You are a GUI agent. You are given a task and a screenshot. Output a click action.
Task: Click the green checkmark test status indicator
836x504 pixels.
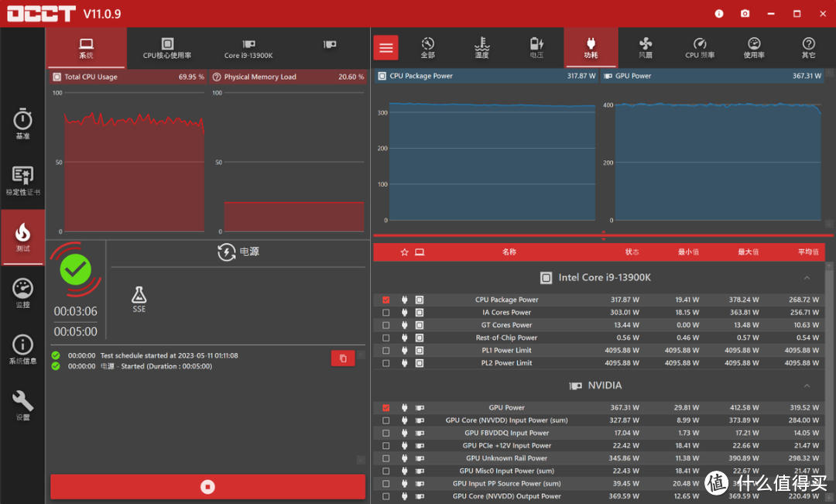tap(75, 270)
